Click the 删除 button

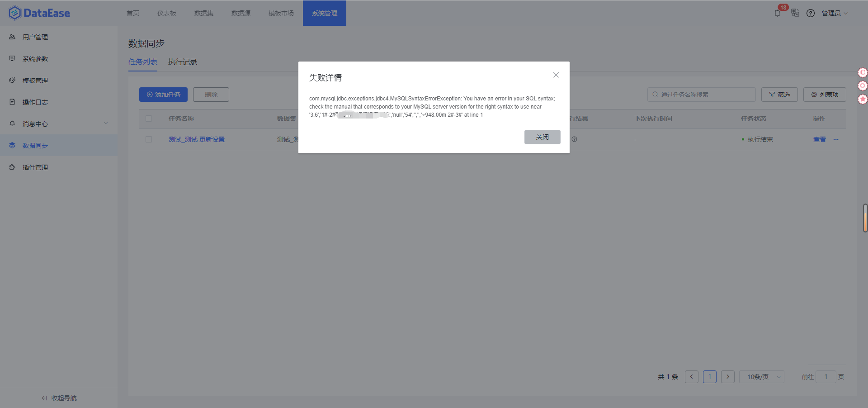coord(211,95)
